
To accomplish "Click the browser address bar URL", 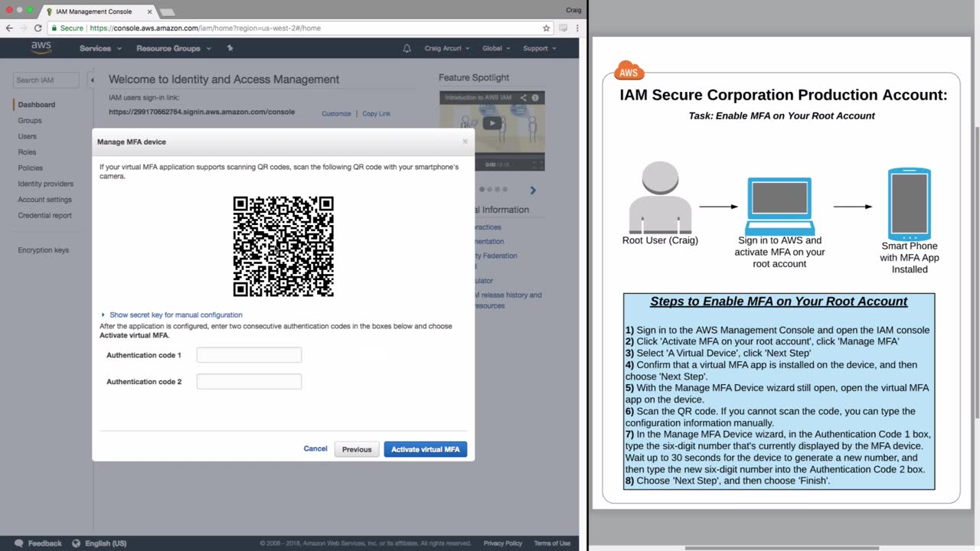I will pyautogui.click(x=205, y=28).
